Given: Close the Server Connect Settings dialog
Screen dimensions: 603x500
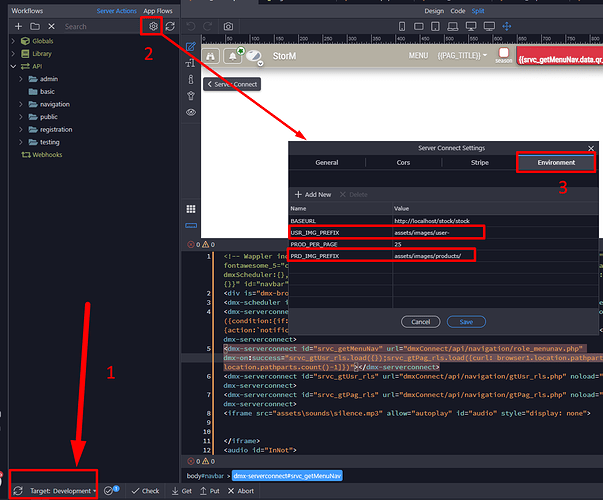Looking at the screenshot, I should click(591, 148).
